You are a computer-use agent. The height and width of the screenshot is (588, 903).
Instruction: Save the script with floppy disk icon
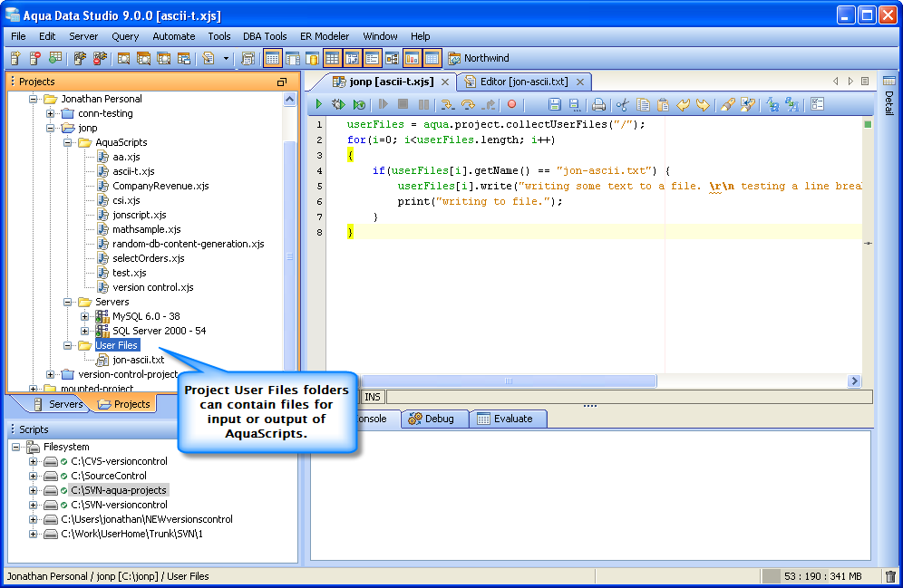(554, 104)
